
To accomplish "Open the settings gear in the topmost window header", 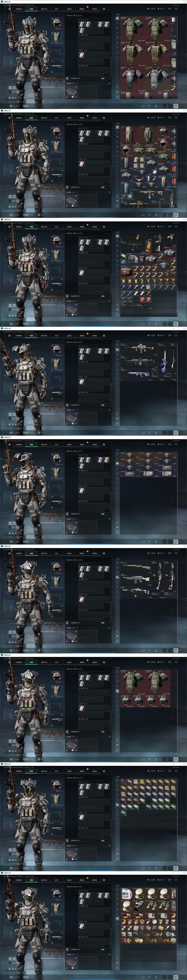I will click(x=176, y=9).
